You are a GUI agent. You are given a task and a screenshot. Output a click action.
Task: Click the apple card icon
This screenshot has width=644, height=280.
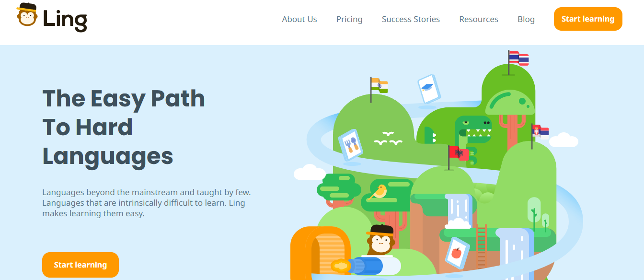pyautogui.click(x=457, y=253)
